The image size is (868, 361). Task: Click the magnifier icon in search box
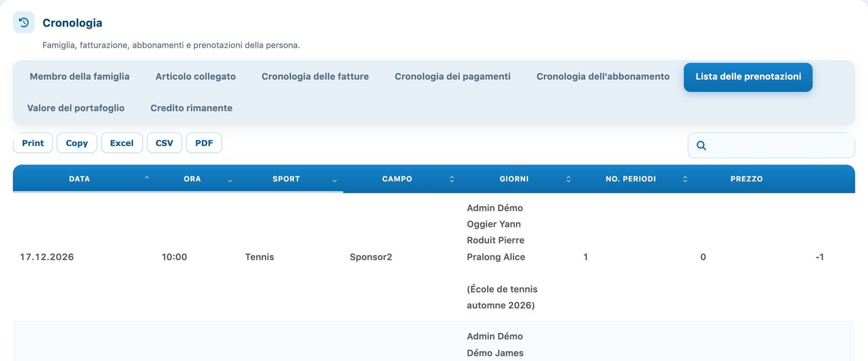click(x=701, y=145)
